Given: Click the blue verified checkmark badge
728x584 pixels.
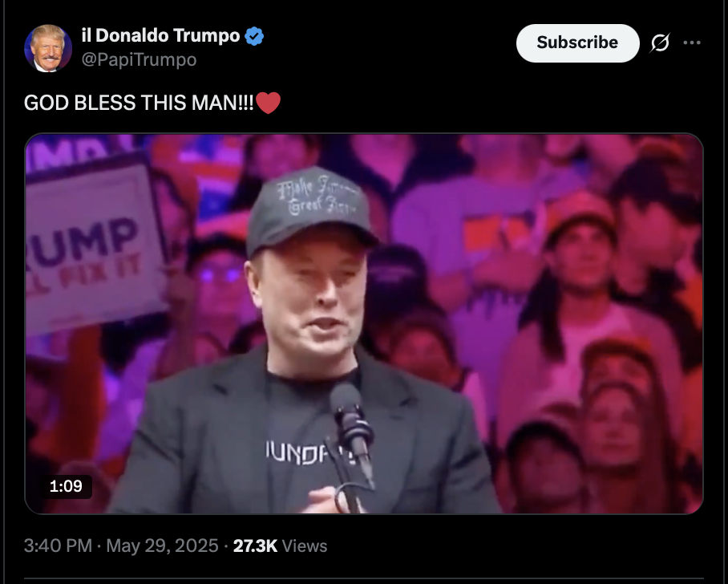Looking at the screenshot, I should 254,36.
